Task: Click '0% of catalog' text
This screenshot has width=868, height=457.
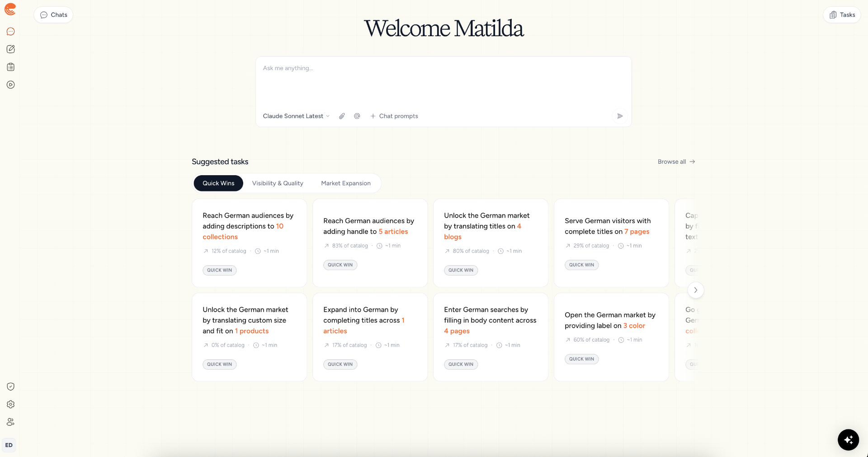Action: pyautogui.click(x=228, y=345)
